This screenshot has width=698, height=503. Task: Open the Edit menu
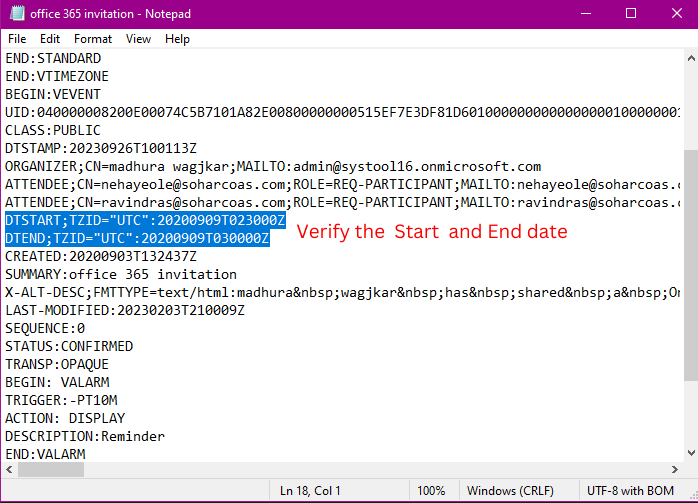tap(50, 39)
